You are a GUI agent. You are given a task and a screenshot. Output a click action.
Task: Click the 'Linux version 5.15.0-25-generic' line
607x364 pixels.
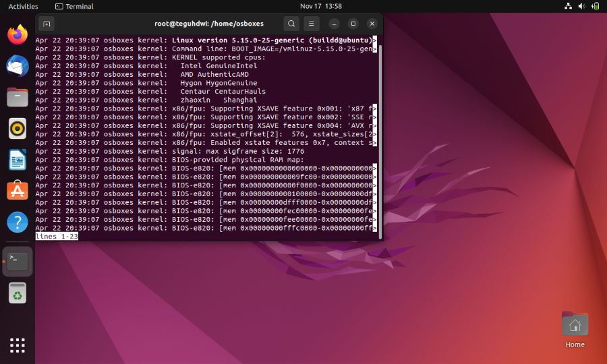pos(206,40)
